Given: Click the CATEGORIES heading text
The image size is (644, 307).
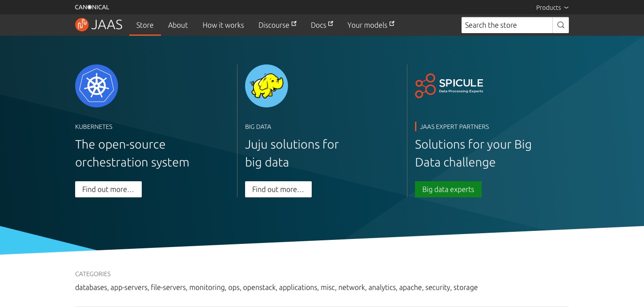Looking at the screenshot, I should click(93, 274).
